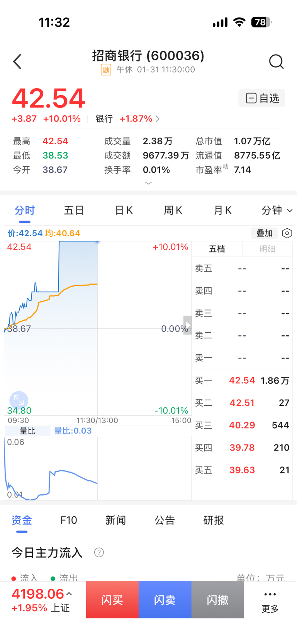Open the 分钟 period dropdown

pyautogui.click(x=277, y=210)
